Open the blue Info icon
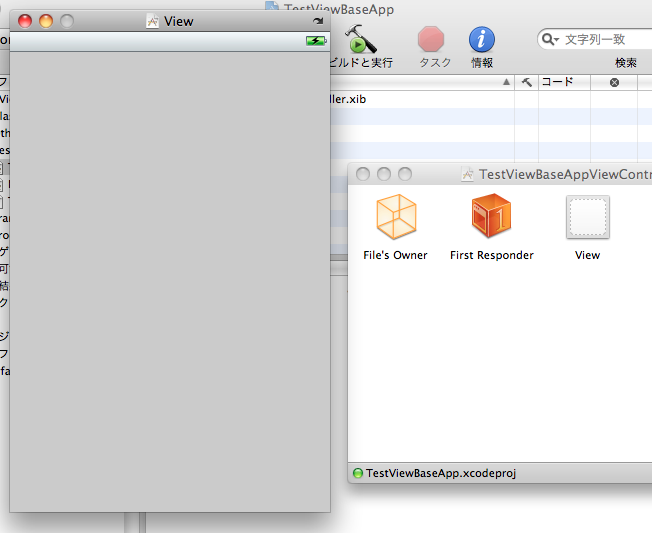The image size is (652, 533). 482,39
